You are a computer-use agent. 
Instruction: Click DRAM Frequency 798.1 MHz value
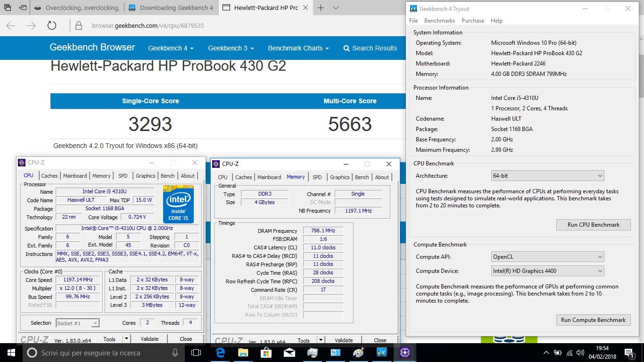(x=323, y=231)
